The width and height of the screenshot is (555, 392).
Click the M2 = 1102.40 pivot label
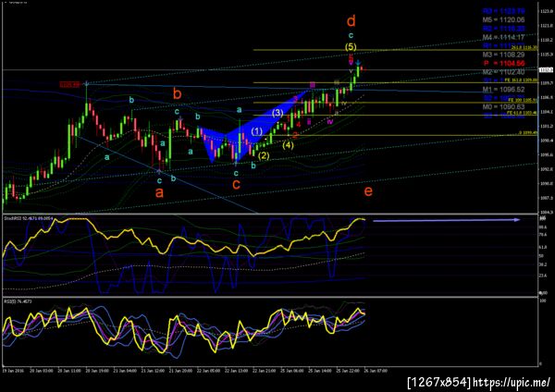point(503,72)
